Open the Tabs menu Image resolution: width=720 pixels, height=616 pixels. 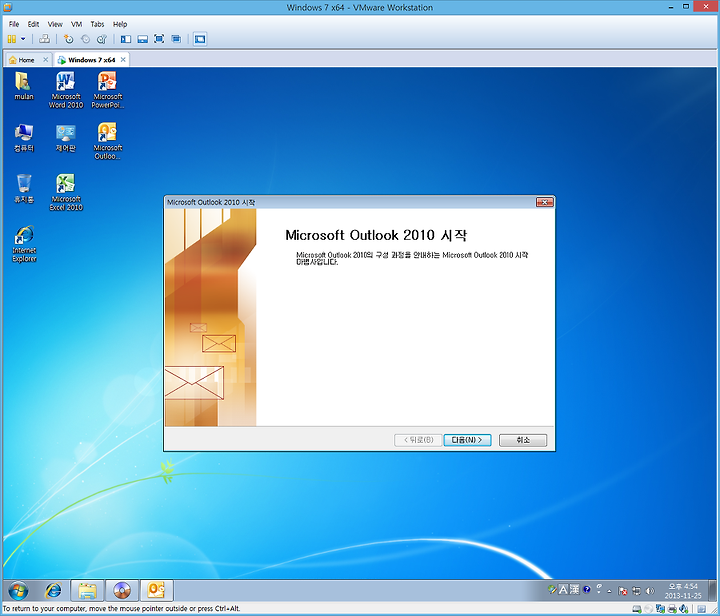point(97,24)
